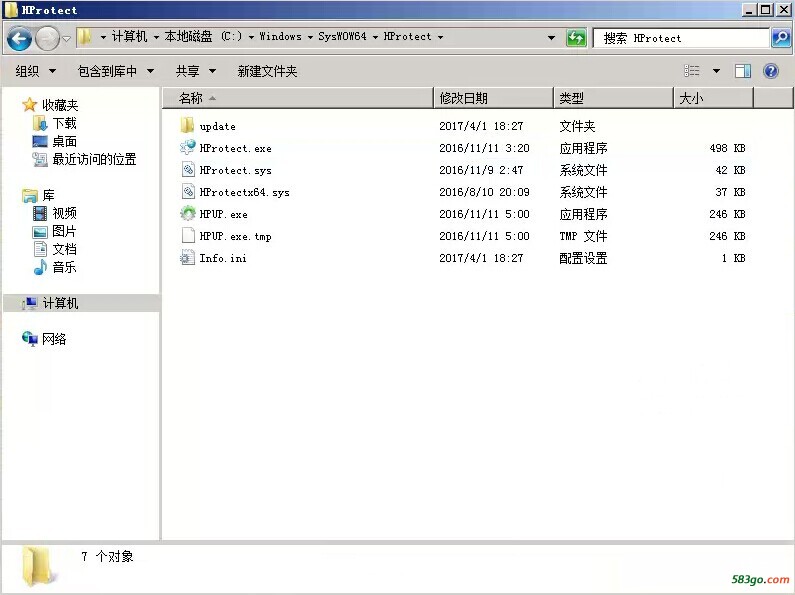Screen dimensions: 795x595
Task: Open the view options dropdown arrow
Action: click(x=716, y=71)
